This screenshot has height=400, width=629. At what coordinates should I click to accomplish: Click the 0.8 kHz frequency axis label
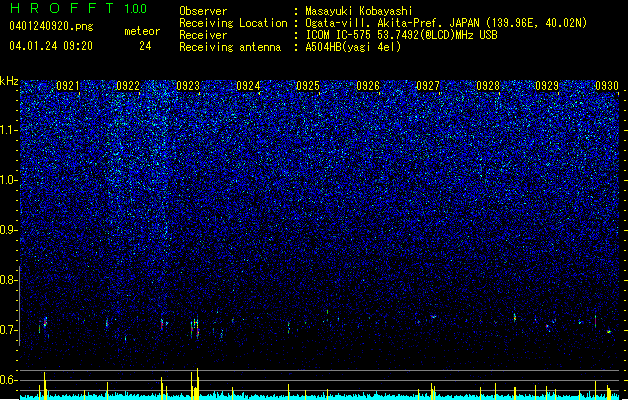tap(8, 280)
